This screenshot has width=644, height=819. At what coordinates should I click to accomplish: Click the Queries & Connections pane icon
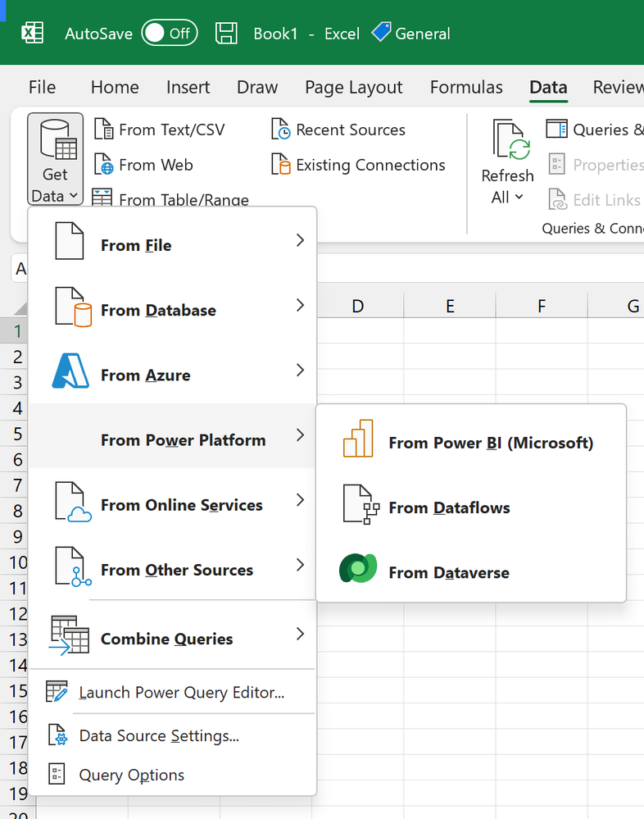[x=557, y=129]
